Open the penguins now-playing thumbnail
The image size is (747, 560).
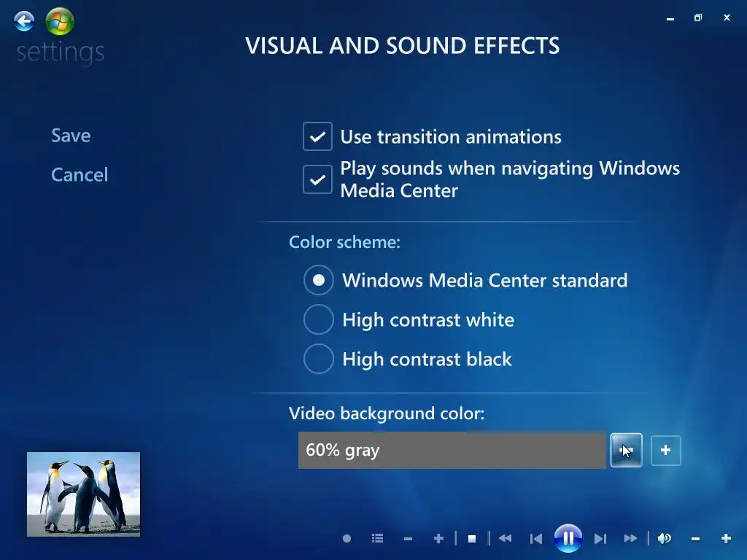[83, 494]
